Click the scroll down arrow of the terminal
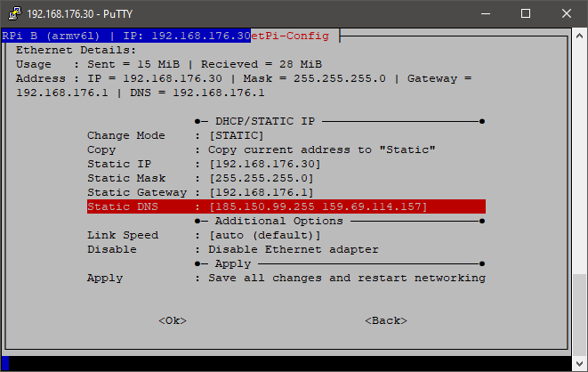The height and width of the screenshot is (372, 588). [579, 363]
